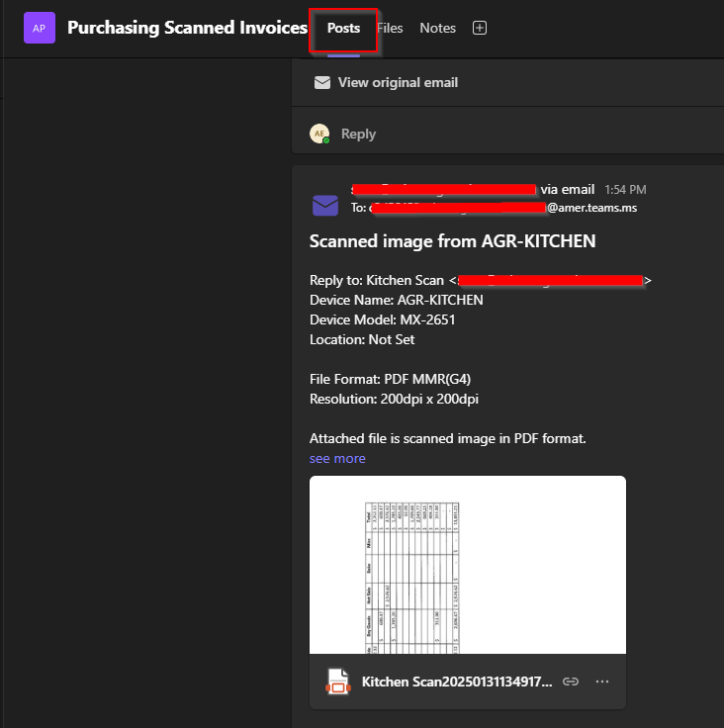
Task: Click the AE user avatar
Action: click(x=319, y=134)
